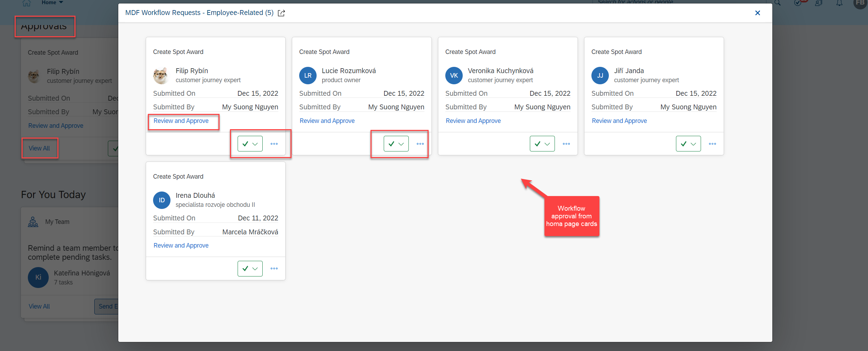Click the 7 tasks text under Kateřina Hönigová
This screenshot has height=351, width=868.
[63, 282]
